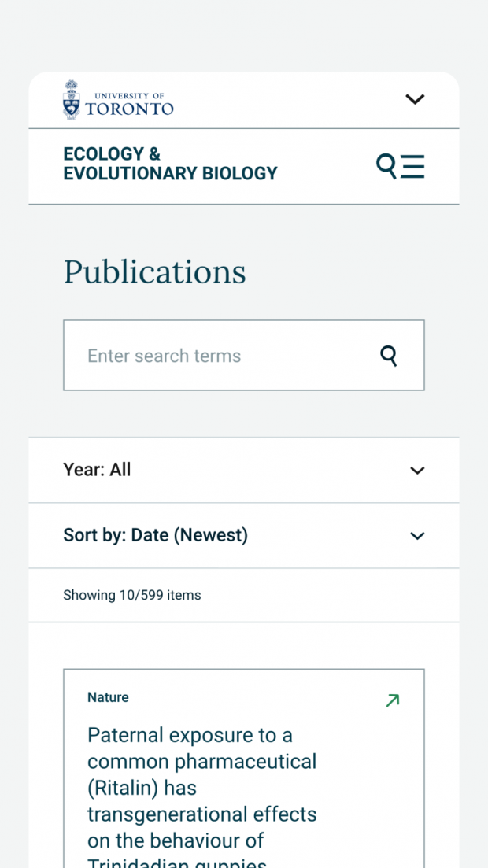The width and height of the screenshot is (488, 868).
Task: Submit search with magnifier inside search box
Action: coord(389,356)
